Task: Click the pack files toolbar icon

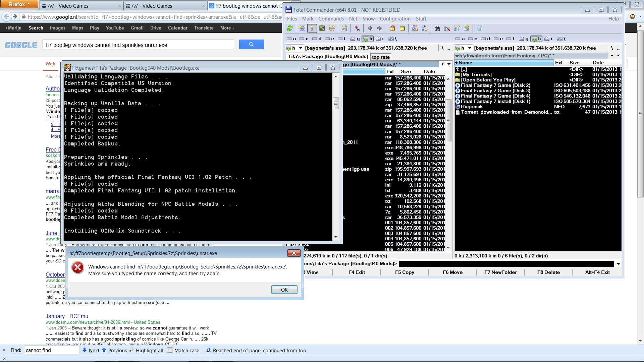Action: (392, 28)
